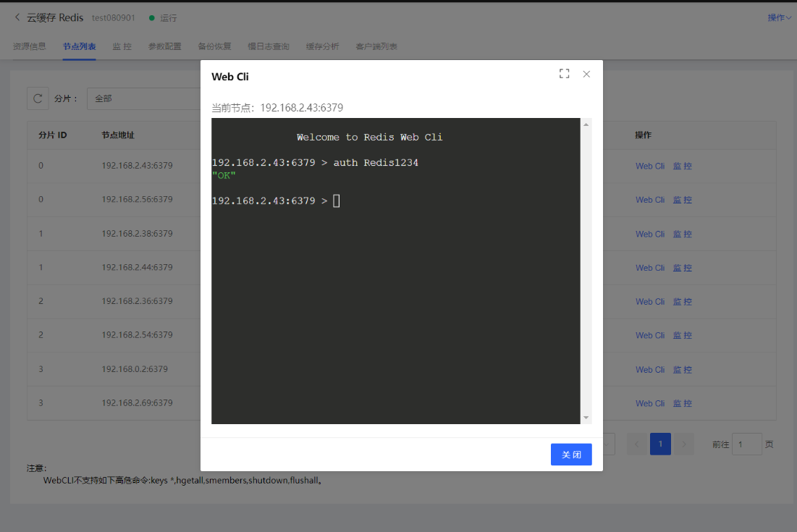This screenshot has width=797, height=532.
Task: Click the 当前节点 address in dialog
Action: coord(302,108)
